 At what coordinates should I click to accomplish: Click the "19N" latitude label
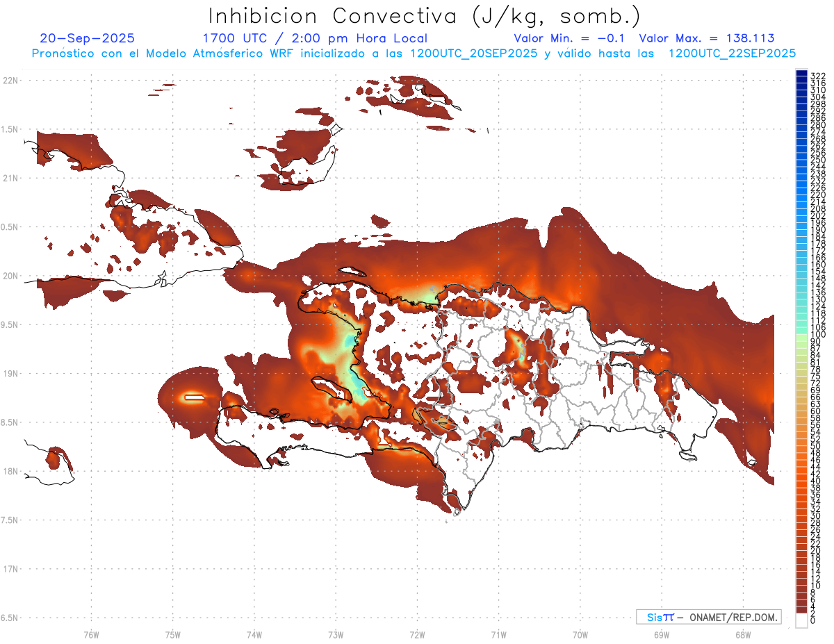click(10, 374)
